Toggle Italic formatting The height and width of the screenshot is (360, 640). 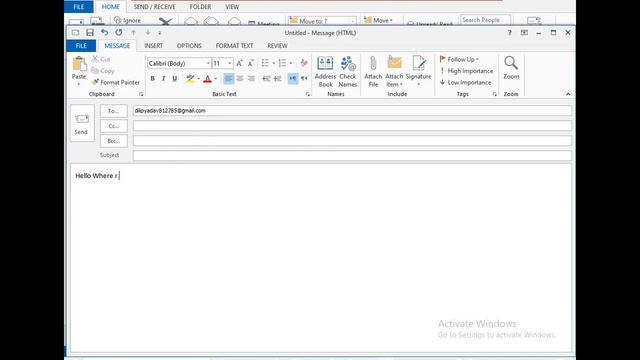[x=164, y=78]
